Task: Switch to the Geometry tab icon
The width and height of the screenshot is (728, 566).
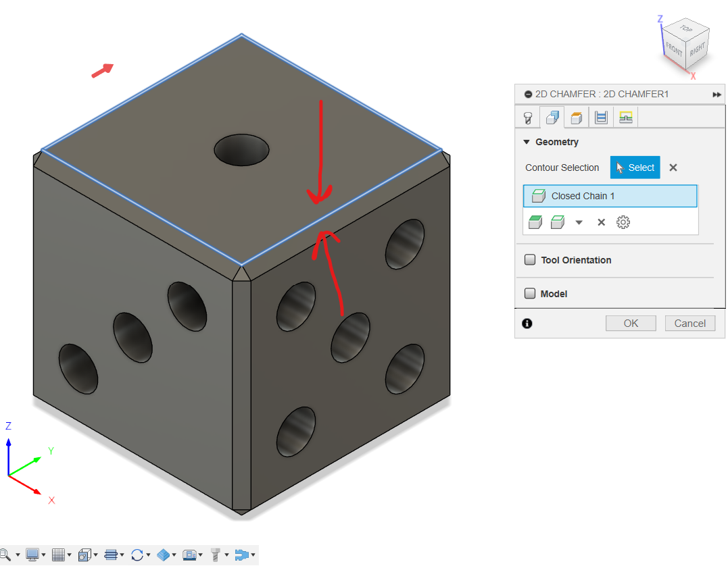Action: click(x=552, y=117)
